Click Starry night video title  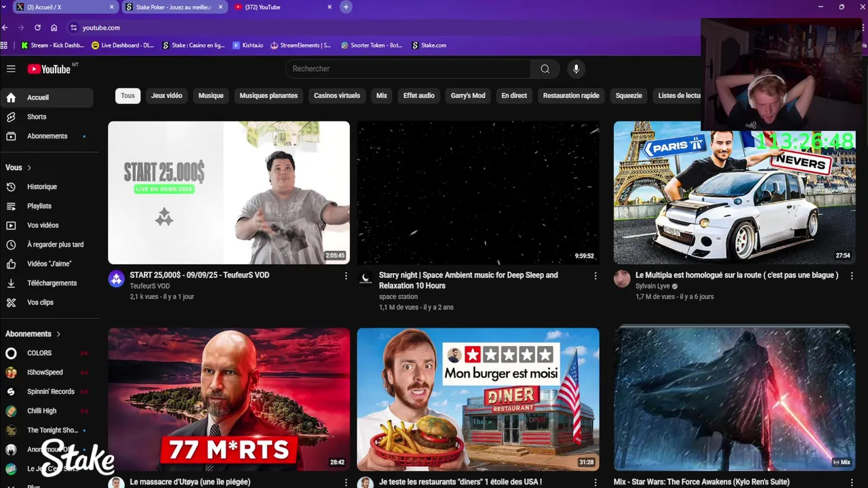point(469,281)
